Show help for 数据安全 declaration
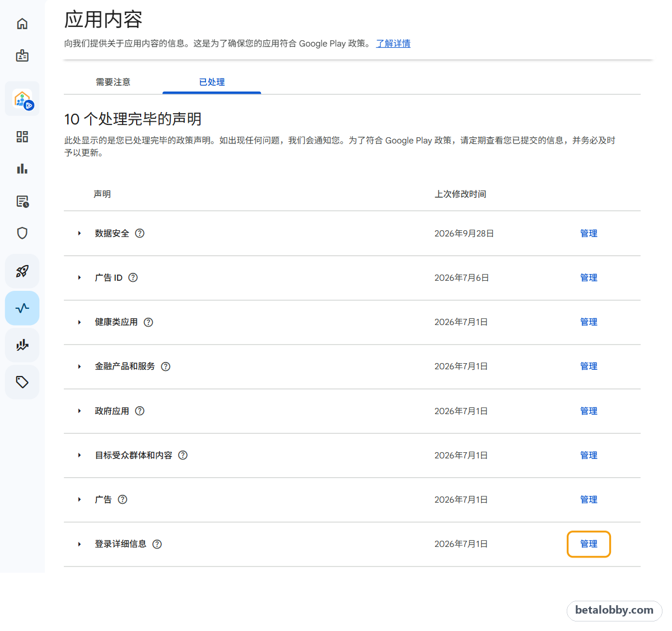The image size is (672, 631). (x=140, y=233)
